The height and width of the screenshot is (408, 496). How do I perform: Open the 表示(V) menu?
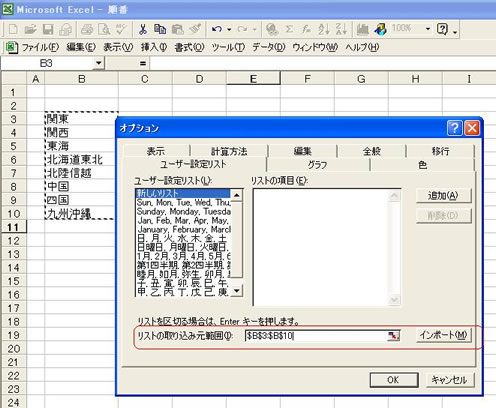(118, 48)
